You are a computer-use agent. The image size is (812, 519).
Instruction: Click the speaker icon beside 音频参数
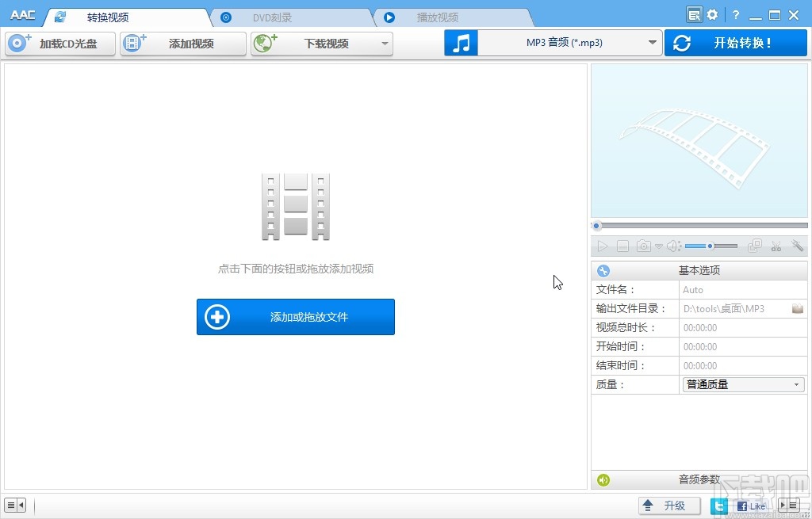[x=603, y=479]
